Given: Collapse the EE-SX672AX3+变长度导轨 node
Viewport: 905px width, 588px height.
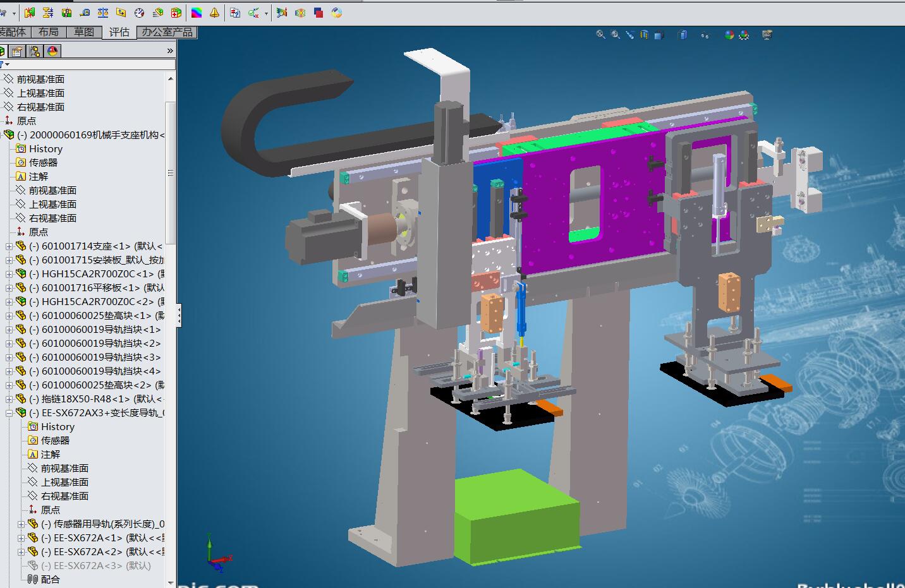Looking at the screenshot, I should pos(9,413).
